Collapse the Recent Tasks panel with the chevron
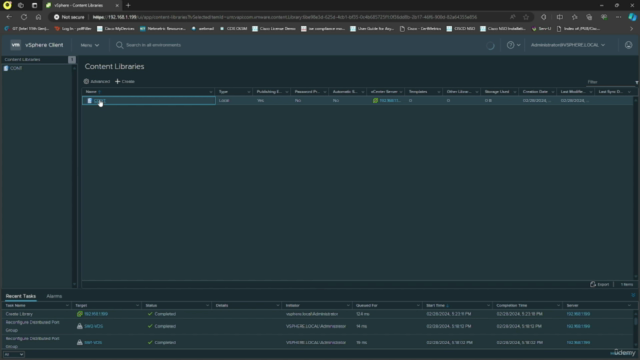640x360 pixels. 633,295
